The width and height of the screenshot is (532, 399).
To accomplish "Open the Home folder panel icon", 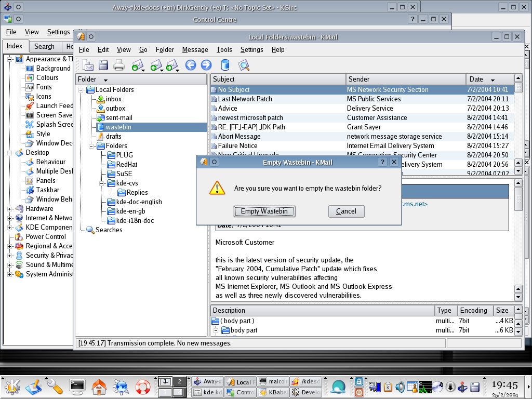I will [99, 387].
